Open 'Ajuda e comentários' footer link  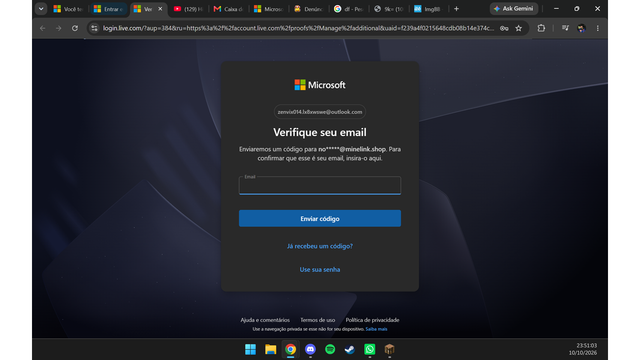265,320
